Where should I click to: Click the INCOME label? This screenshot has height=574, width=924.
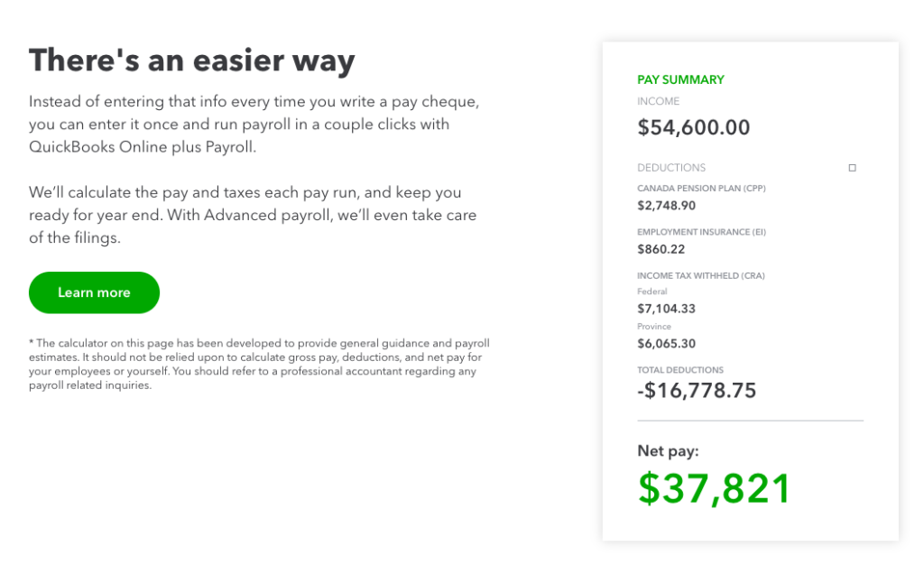tap(658, 101)
